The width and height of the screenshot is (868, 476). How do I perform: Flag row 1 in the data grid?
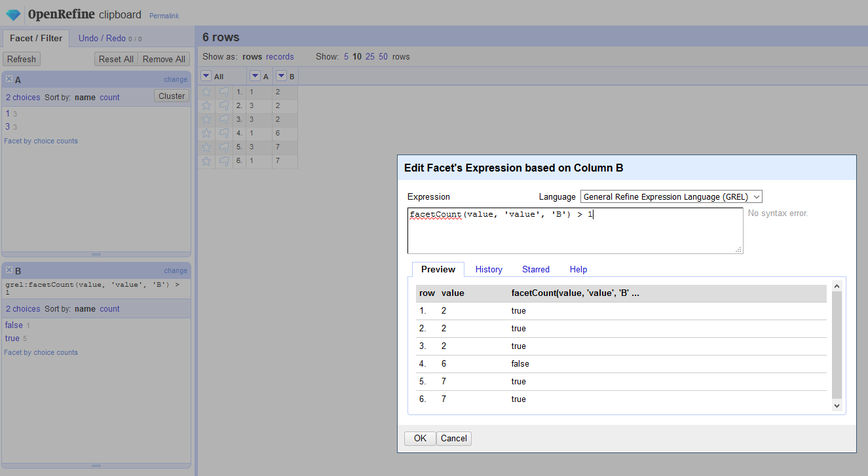(224, 92)
